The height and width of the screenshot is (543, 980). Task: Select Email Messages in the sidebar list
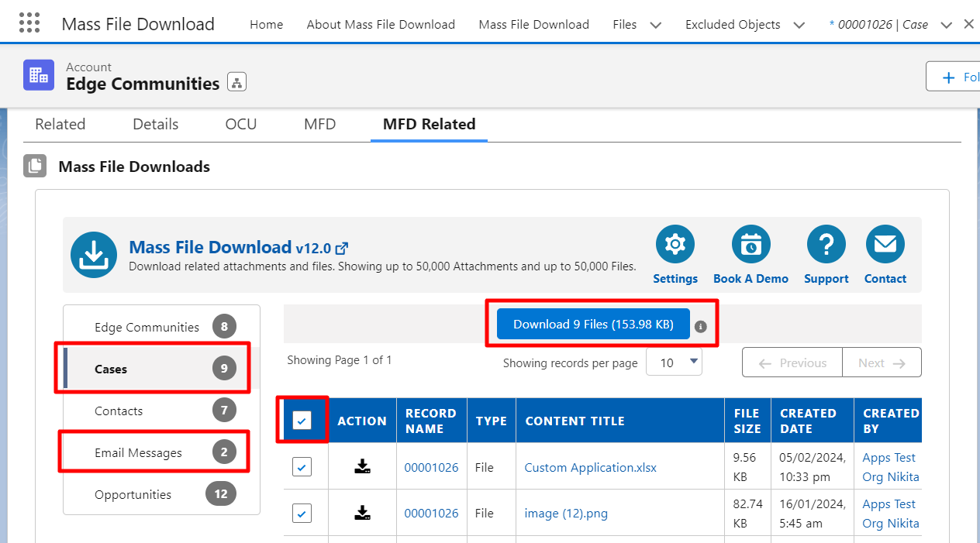coord(161,452)
